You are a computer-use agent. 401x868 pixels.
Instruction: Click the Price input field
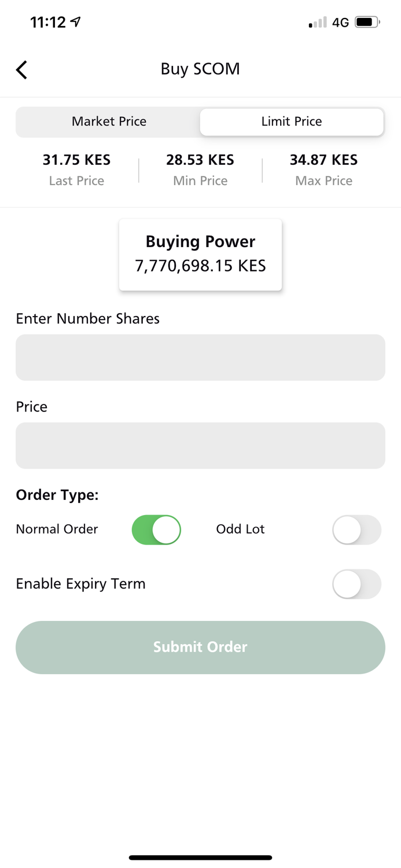point(200,446)
